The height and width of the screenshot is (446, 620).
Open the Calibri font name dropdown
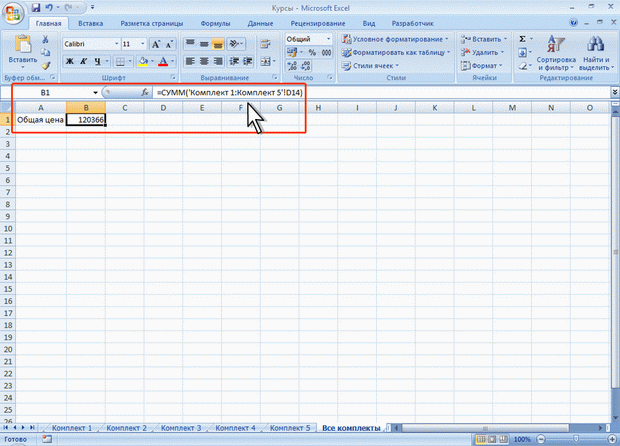click(x=114, y=44)
